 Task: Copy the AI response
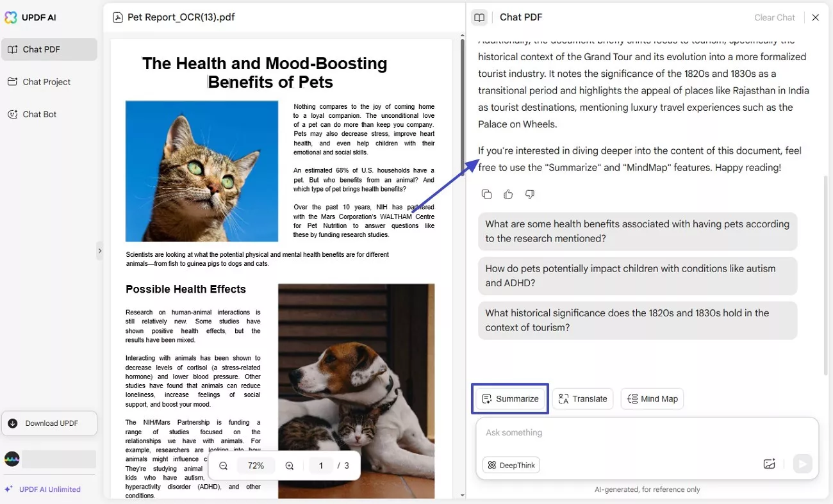(486, 194)
